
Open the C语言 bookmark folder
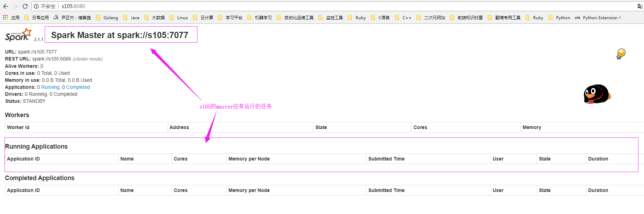380,18
